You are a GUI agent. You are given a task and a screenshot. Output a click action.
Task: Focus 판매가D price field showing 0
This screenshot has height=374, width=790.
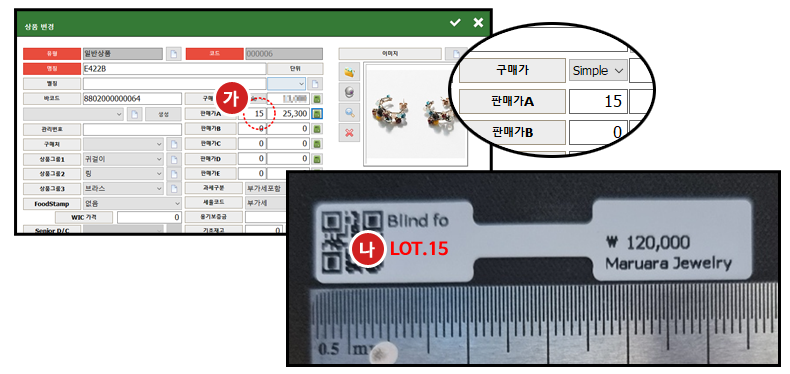click(x=289, y=159)
